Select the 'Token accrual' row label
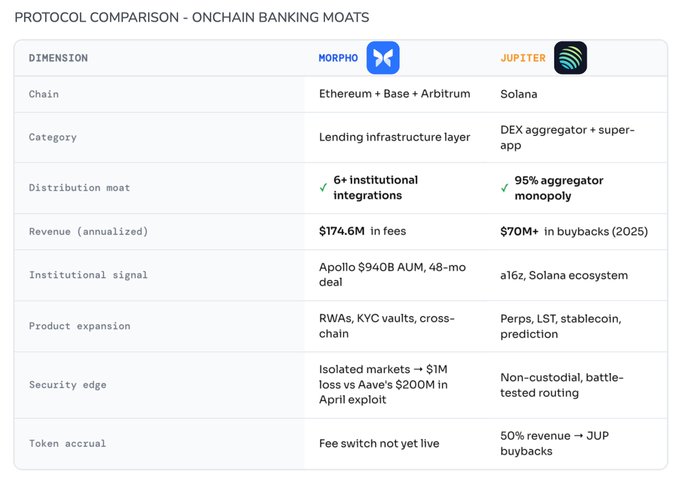The width and height of the screenshot is (680, 493). click(67, 444)
